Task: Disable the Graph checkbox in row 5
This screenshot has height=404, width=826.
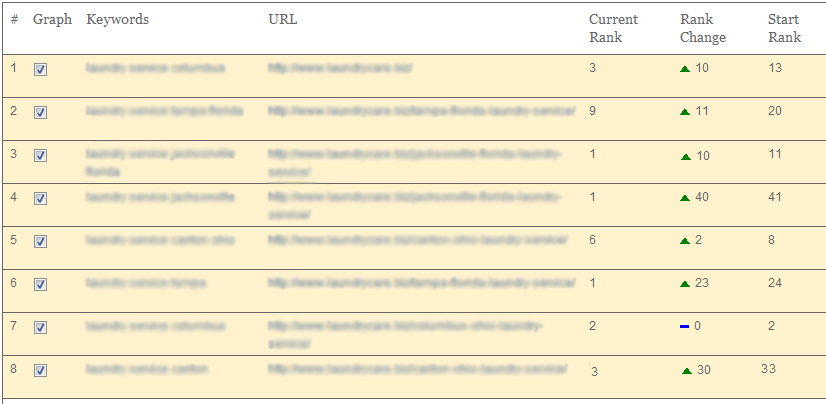Action: [41, 242]
